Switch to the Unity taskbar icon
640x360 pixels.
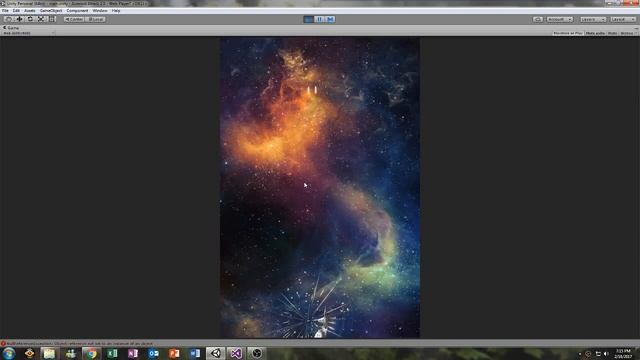216,353
